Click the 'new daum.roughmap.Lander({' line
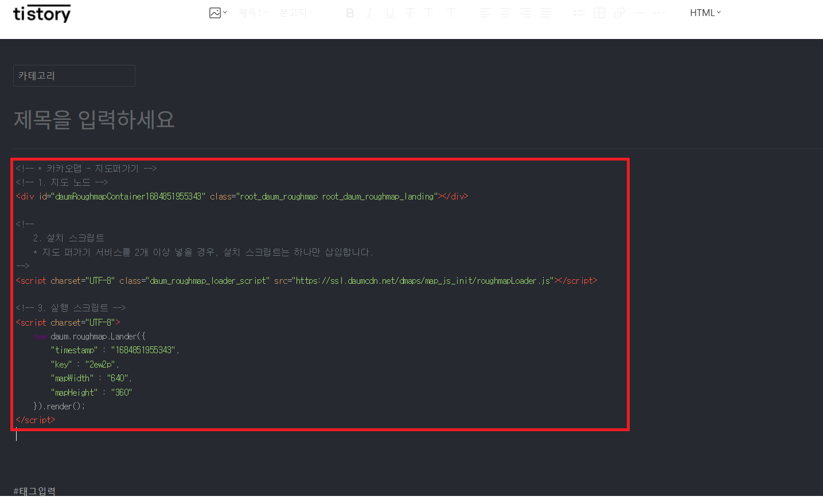823x504 pixels. pyautogui.click(x=89, y=337)
